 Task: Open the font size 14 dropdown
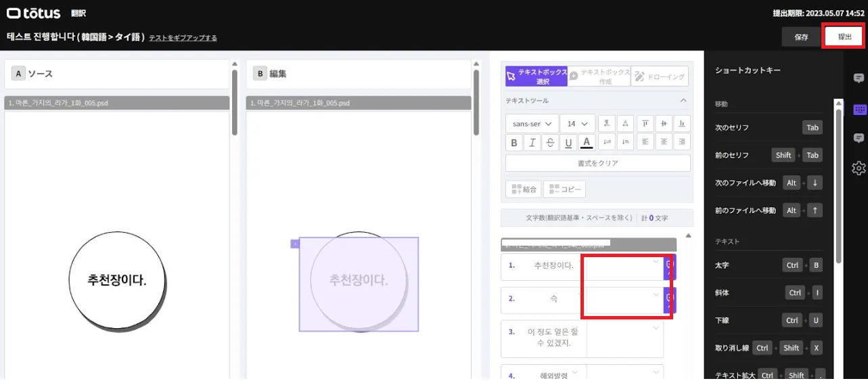[x=578, y=124]
